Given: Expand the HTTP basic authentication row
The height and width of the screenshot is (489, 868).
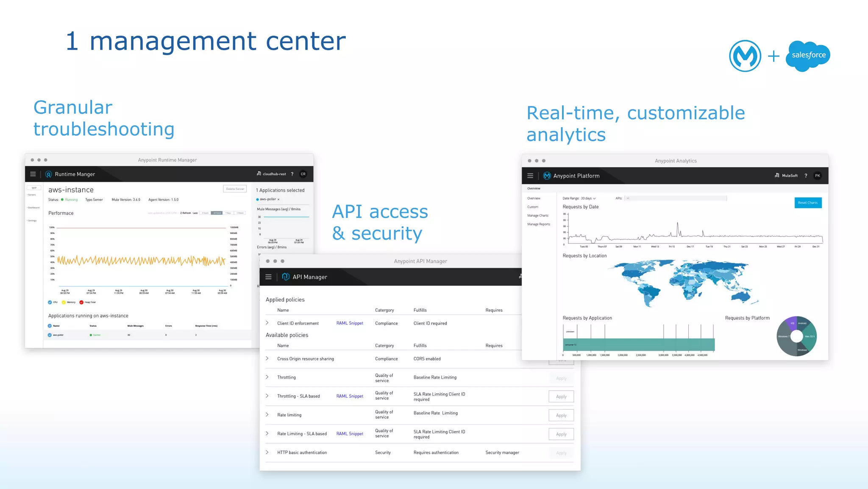Looking at the screenshot, I should pos(267,452).
